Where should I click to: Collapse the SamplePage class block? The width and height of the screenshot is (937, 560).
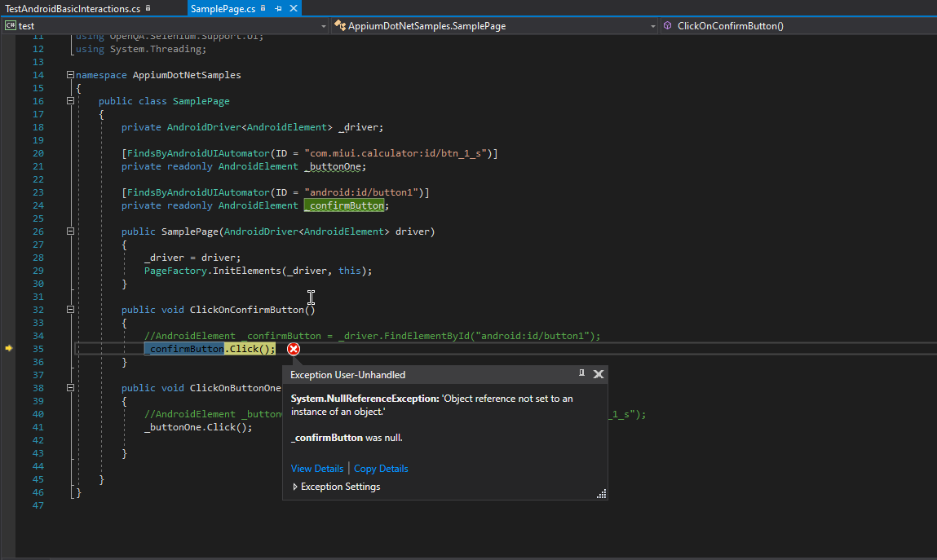pyautogui.click(x=70, y=101)
